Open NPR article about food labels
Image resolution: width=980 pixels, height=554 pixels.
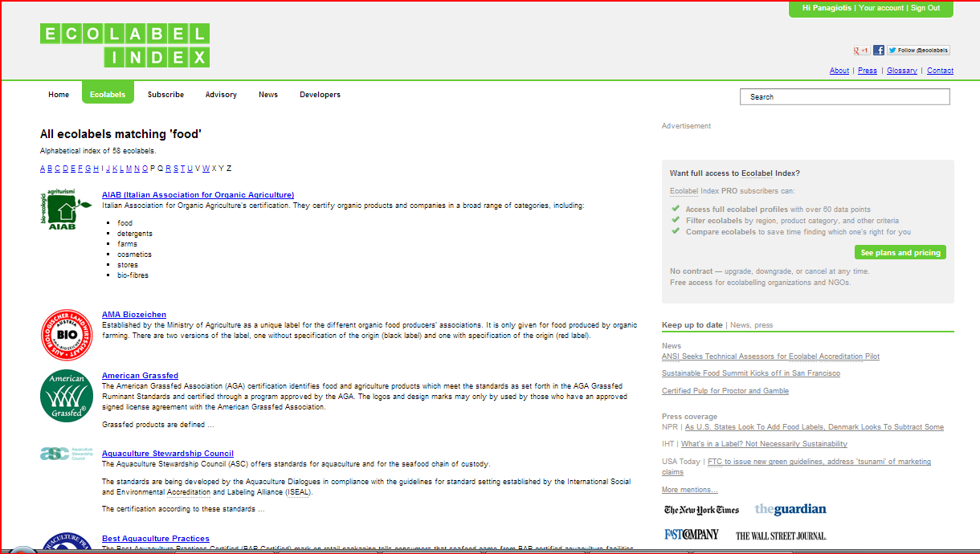pos(815,427)
